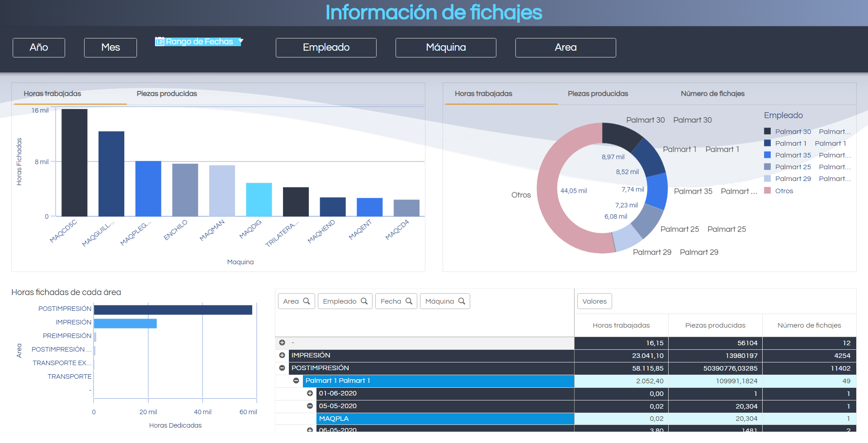Collapse the POSTIMPRESIÓN row
The image size is (868, 443).
(282, 368)
